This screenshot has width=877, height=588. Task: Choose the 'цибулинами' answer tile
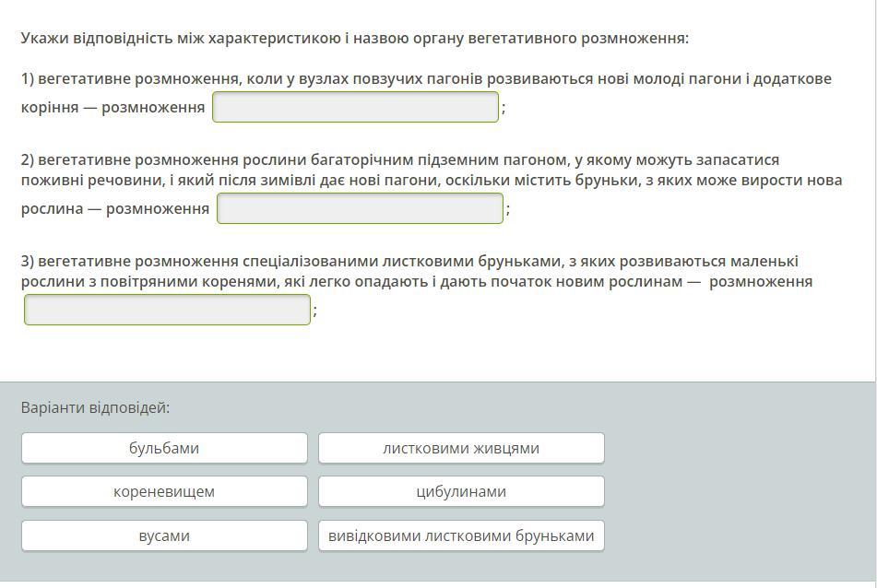pos(461,492)
